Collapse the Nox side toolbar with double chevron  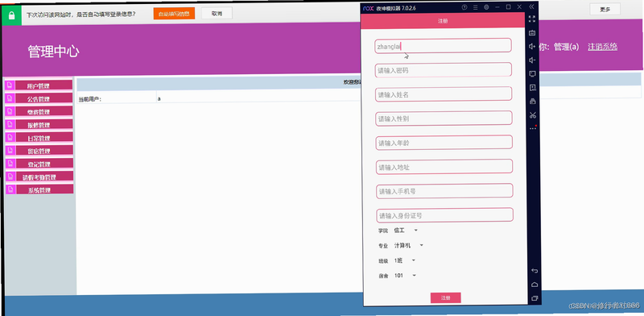point(532,6)
